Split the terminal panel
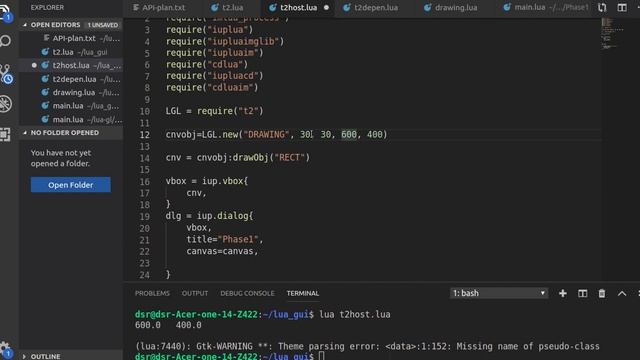 (582, 293)
